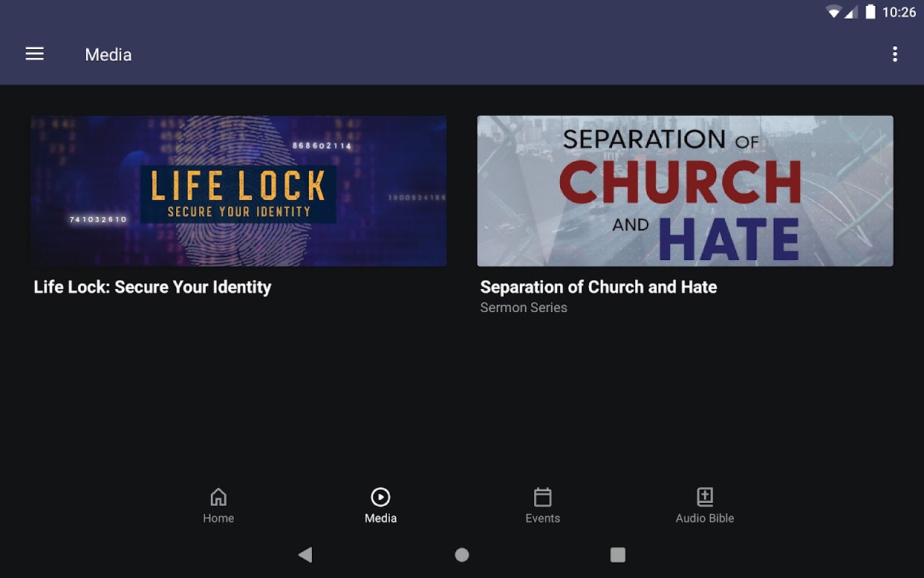Click the 'Media' page heading
The image size is (924, 578).
tap(108, 55)
